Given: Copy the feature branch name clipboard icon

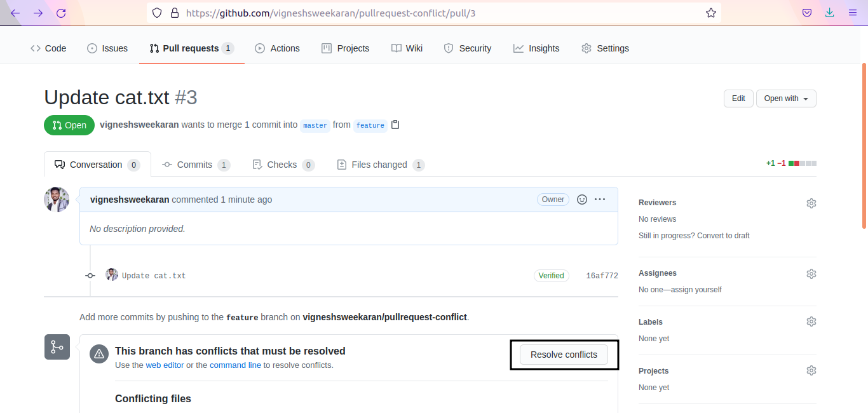Looking at the screenshot, I should 395,125.
